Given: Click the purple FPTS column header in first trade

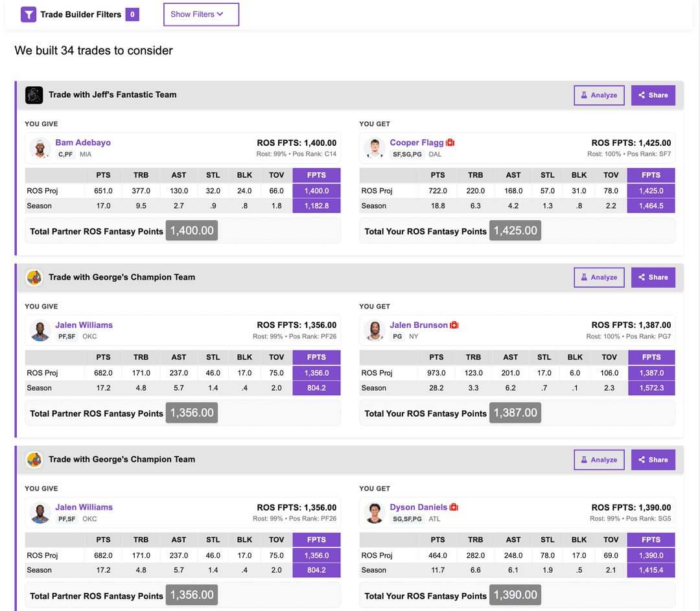Looking at the screenshot, I should (316, 175).
